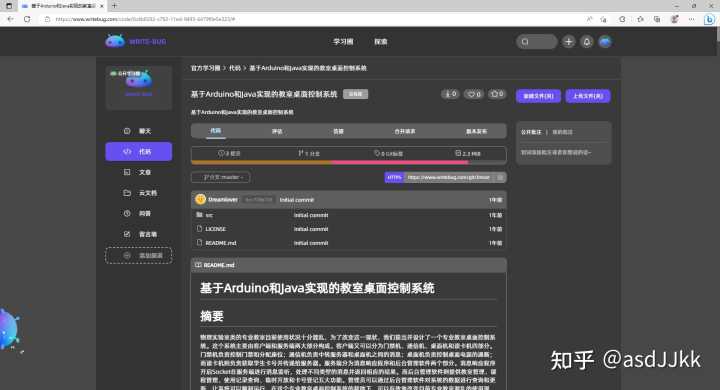This screenshot has width=720, height=390.
Task: Click the Dreamlover author name
Action: point(223,200)
